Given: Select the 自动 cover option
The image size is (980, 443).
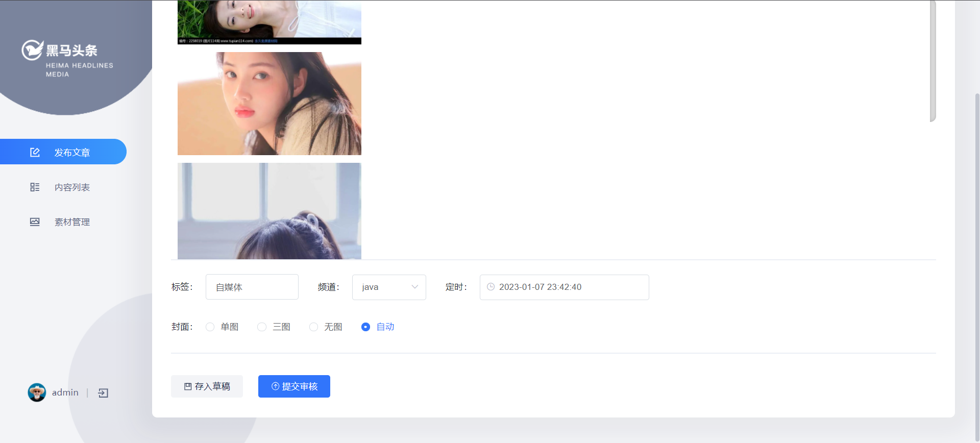Looking at the screenshot, I should 378,327.
